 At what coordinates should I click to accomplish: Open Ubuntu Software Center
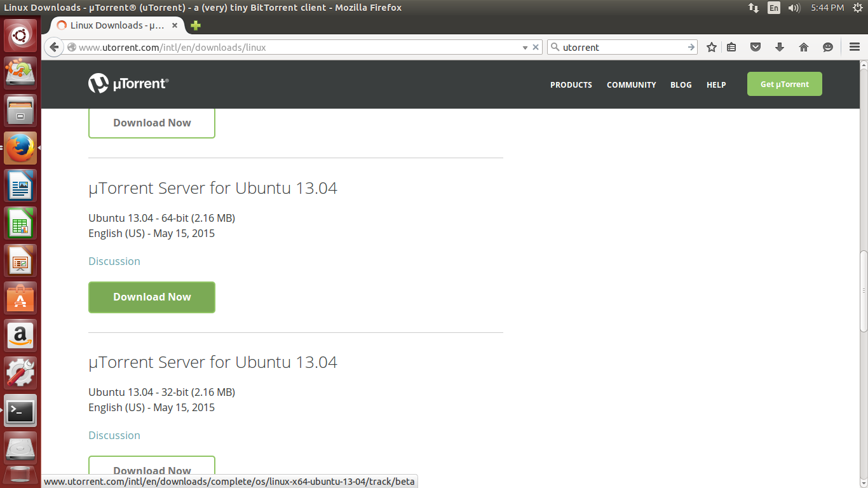pyautogui.click(x=20, y=298)
